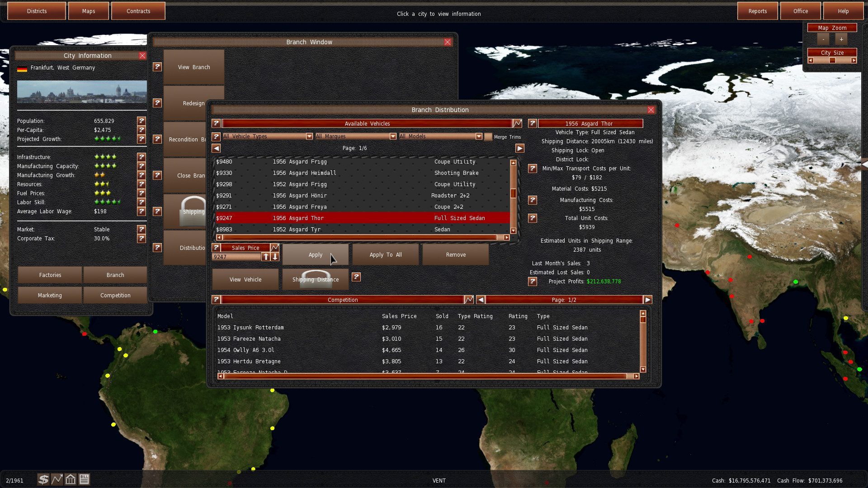Screen dimensions: 868x488
Task: Open the stock chart icon in the status bar
Action: 57,479
